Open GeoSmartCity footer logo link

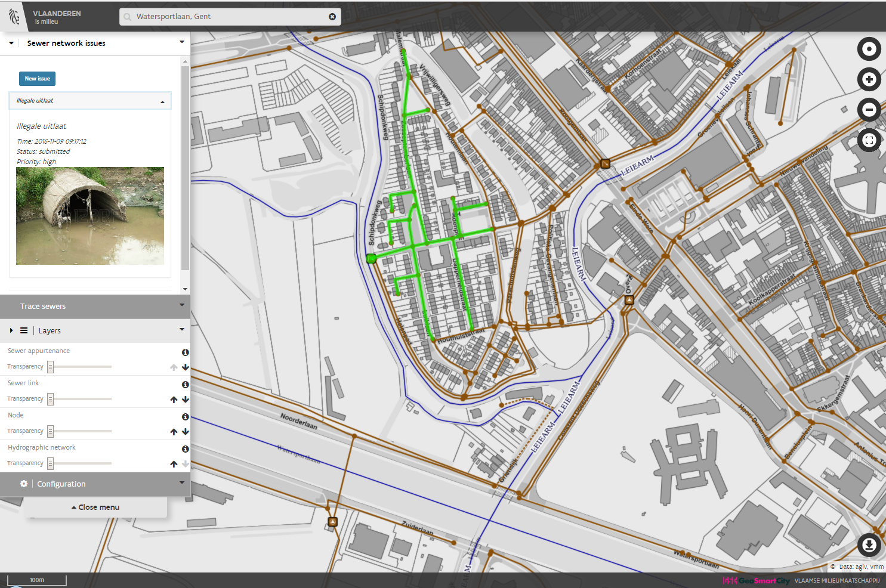(x=756, y=581)
